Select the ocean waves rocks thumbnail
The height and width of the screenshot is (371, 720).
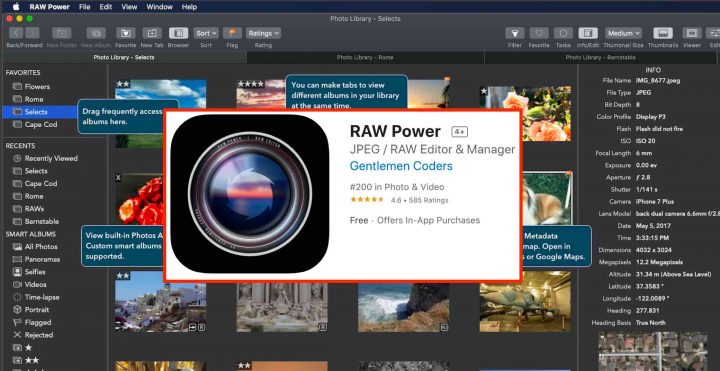(x=403, y=307)
